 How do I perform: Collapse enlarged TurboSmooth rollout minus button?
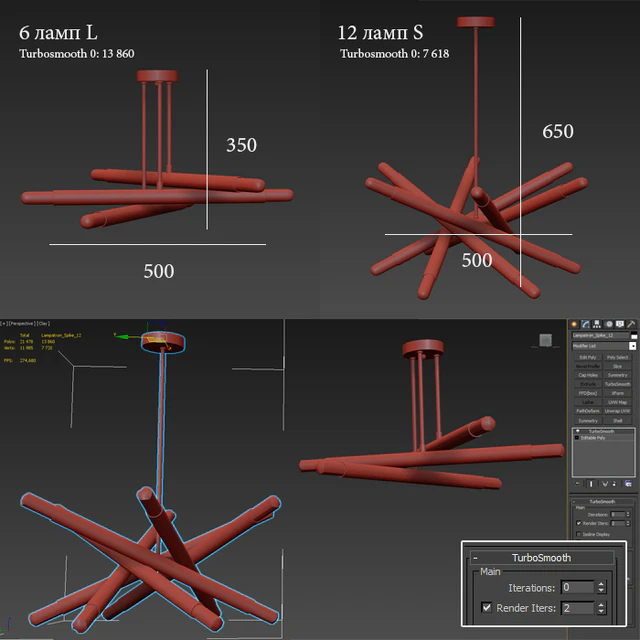476,558
